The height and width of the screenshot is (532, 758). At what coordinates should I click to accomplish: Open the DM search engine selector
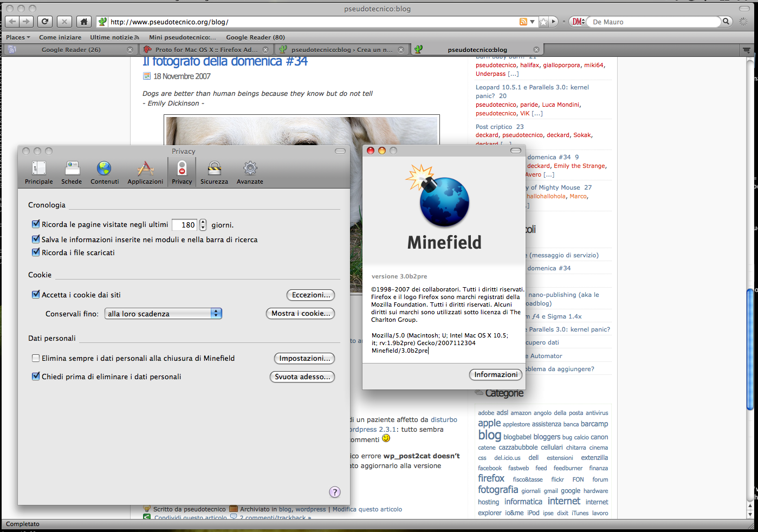[578, 22]
